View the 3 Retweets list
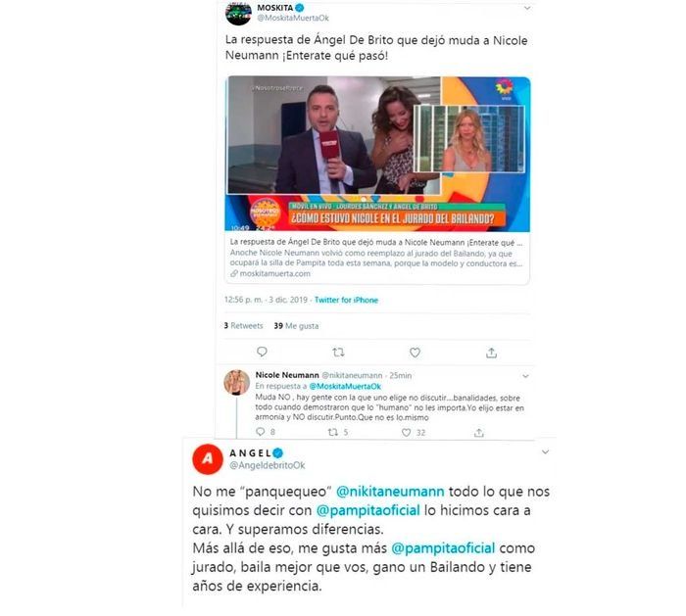 243,326
